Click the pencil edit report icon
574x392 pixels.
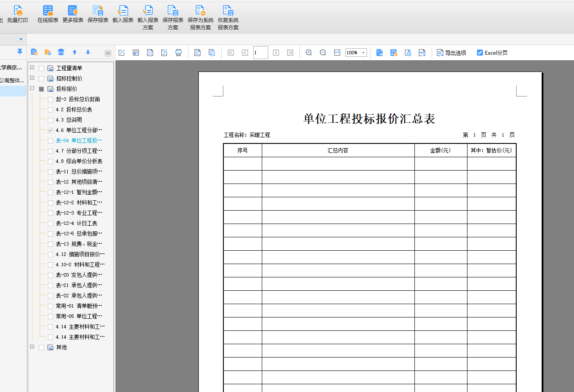point(122,53)
